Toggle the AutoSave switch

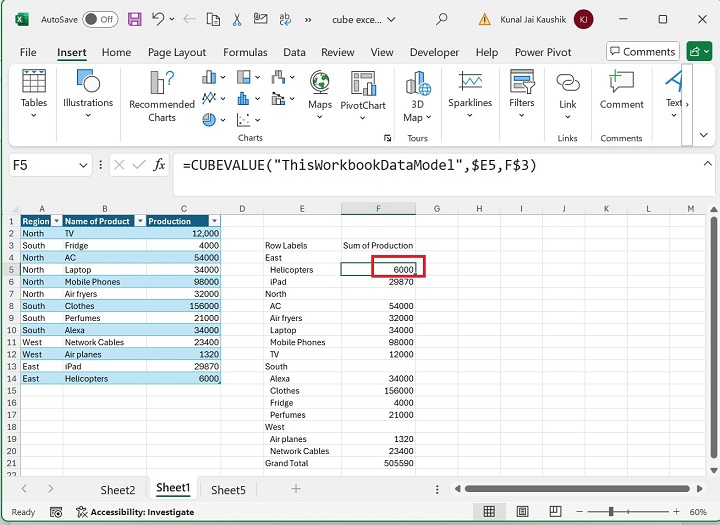(99, 19)
